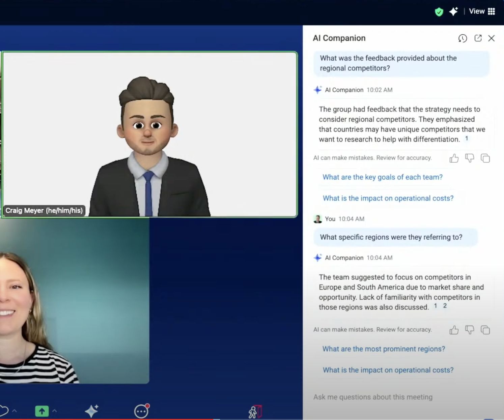Screen dimensions: 504x420
Task: Open citation 1 on the second AI response
Action: (436, 306)
